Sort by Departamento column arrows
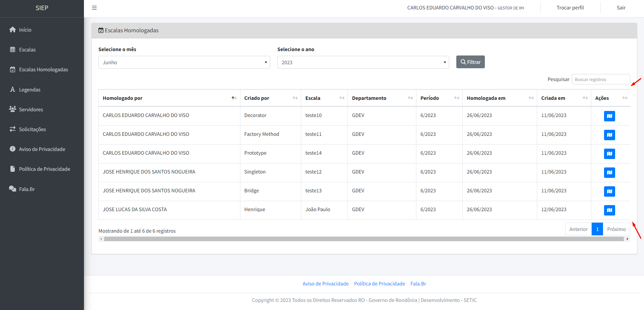Viewport: 644px width, 310px height. click(410, 98)
